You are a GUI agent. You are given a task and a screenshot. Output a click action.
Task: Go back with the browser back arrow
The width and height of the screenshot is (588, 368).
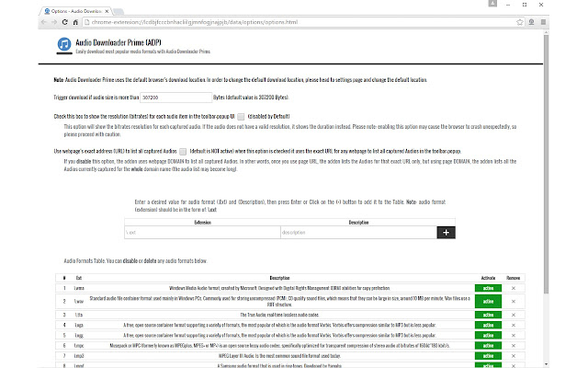(44, 22)
